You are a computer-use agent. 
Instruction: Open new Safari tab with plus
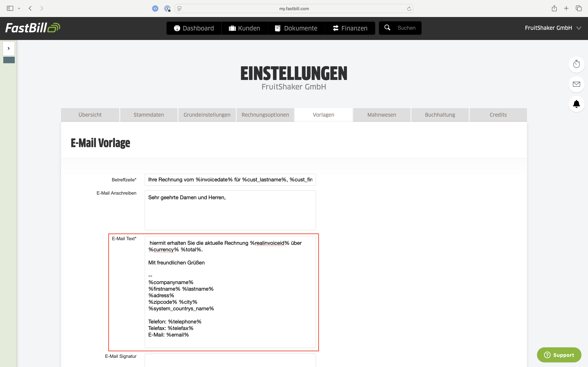pos(566,9)
